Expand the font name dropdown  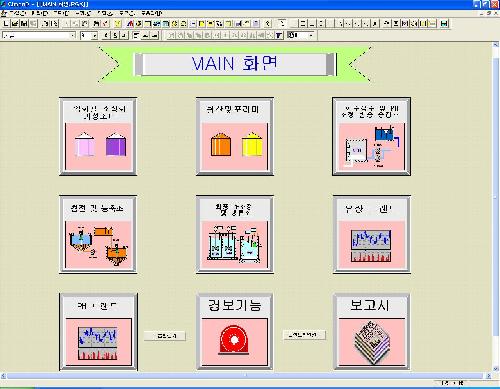pos(72,35)
